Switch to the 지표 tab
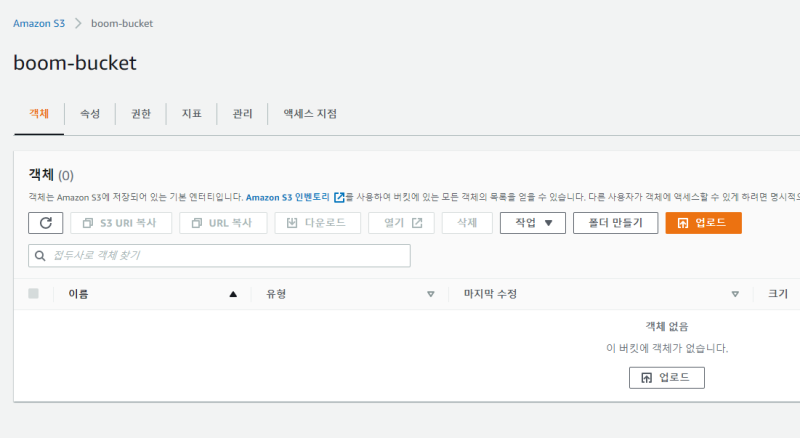This screenshot has height=438, width=800. tap(191, 113)
